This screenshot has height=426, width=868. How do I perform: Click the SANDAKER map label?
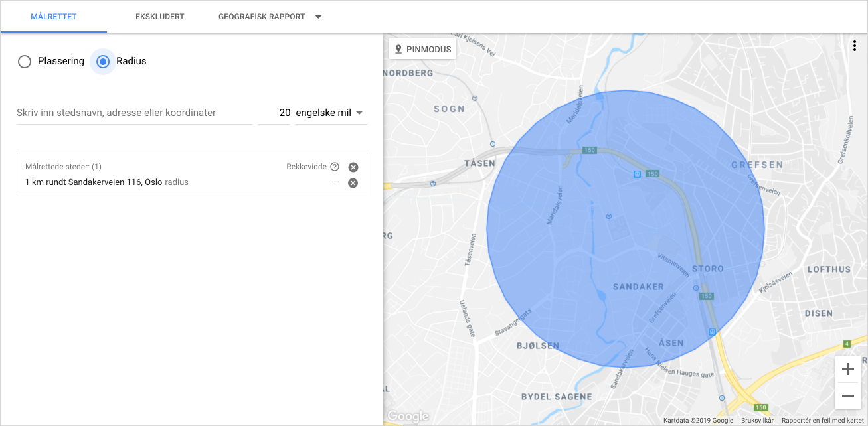tap(638, 287)
